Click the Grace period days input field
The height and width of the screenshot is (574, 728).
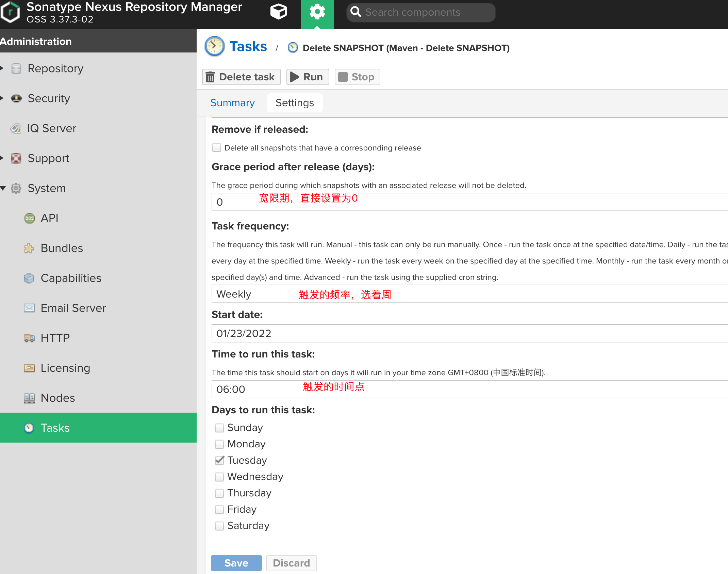coord(469,202)
